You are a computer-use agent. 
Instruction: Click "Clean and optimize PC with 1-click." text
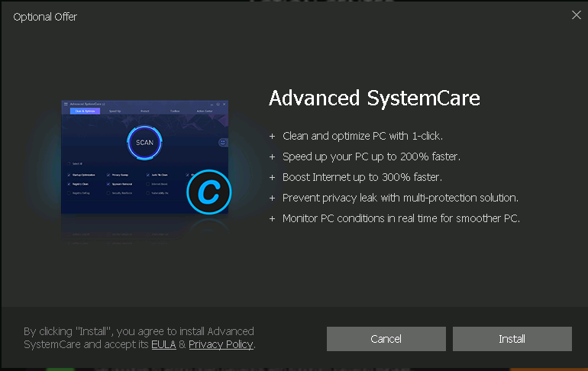click(x=363, y=136)
